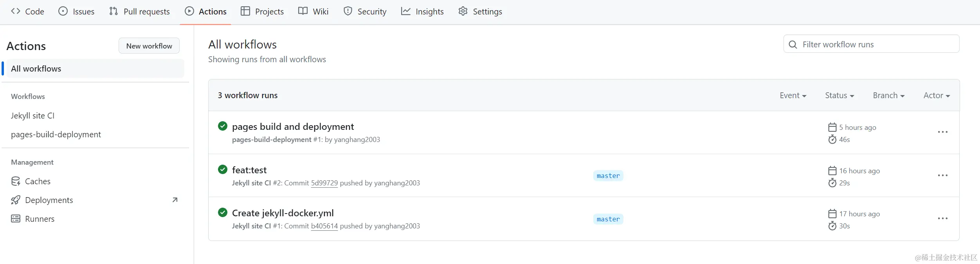Click the green success icon for feat:test run
Image resolution: width=980 pixels, height=264 pixels.
223,169
